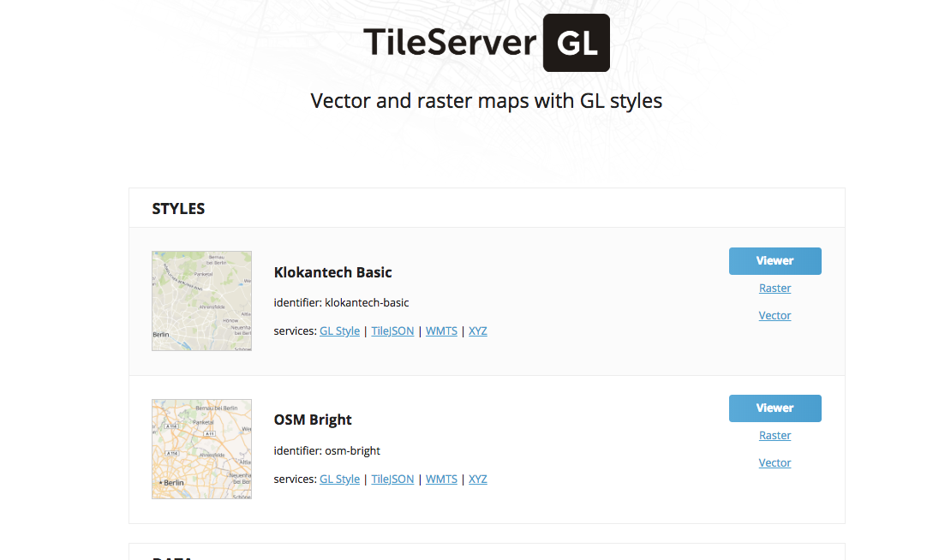
Task: Click the klokantech-basic identifier text
Action: [x=341, y=302]
